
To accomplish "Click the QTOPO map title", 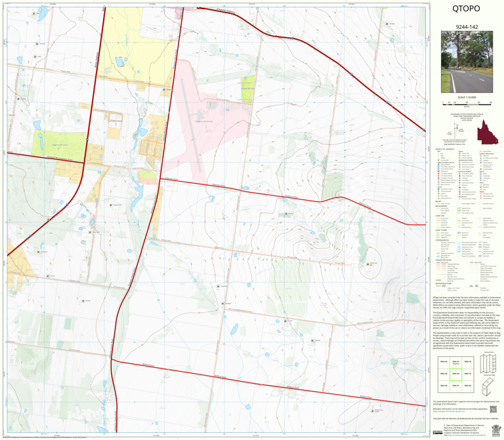I will (x=466, y=9).
